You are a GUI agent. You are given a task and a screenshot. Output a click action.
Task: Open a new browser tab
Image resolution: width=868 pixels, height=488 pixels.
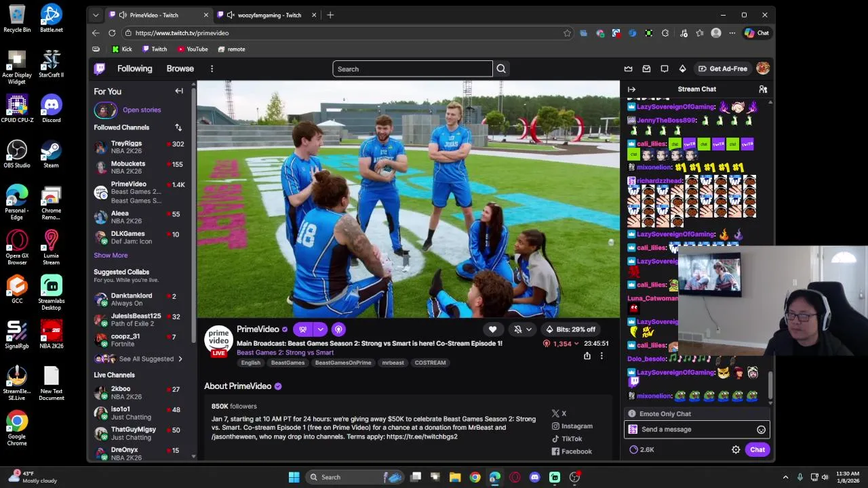click(x=330, y=15)
